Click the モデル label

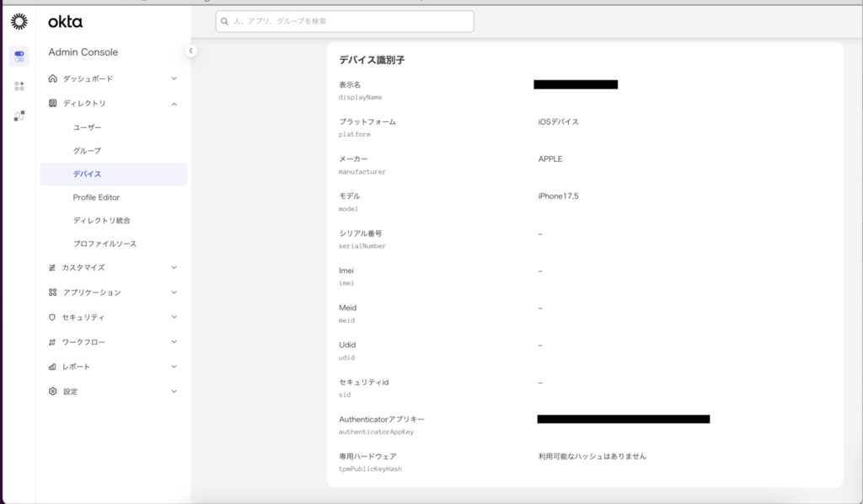(349, 196)
